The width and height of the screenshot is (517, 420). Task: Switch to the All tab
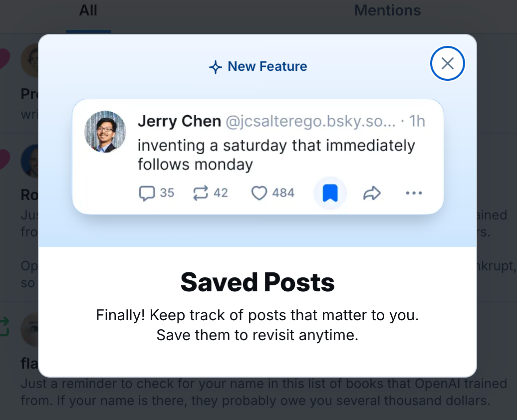(88, 10)
